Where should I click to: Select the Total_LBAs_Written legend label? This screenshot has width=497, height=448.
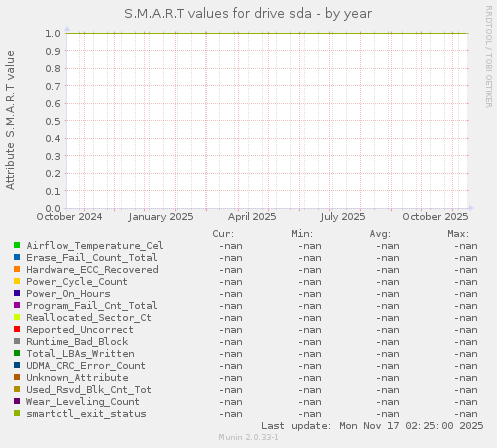pyautogui.click(x=80, y=354)
